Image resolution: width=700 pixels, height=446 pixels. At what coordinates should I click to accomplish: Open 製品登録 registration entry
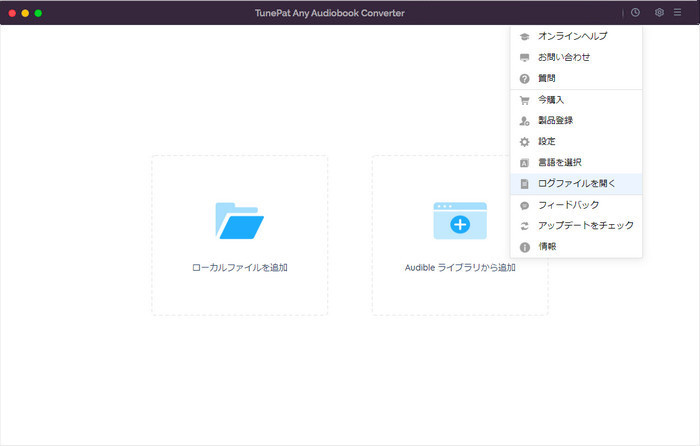(576, 120)
